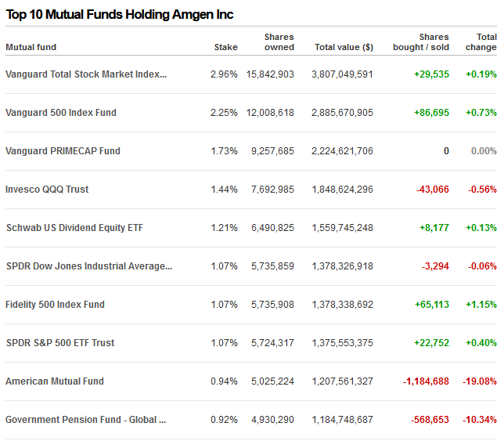Select the +22,752 shares bought value

point(432,343)
